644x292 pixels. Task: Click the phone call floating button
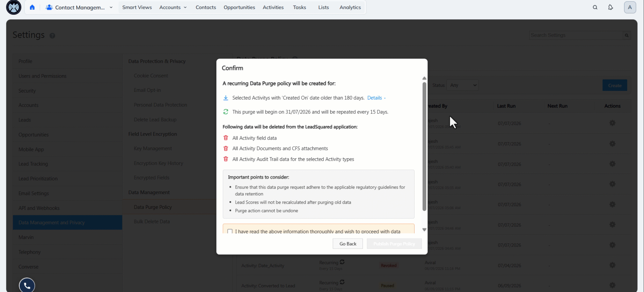point(27,285)
